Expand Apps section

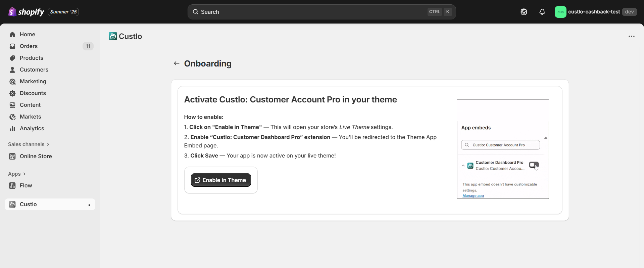pyautogui.click(x=17, y=174)
